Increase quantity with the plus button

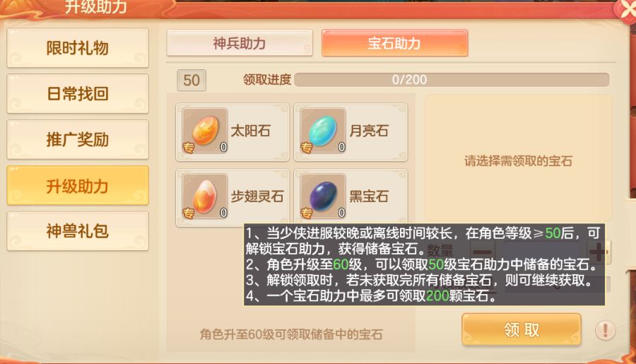[599, 252]
